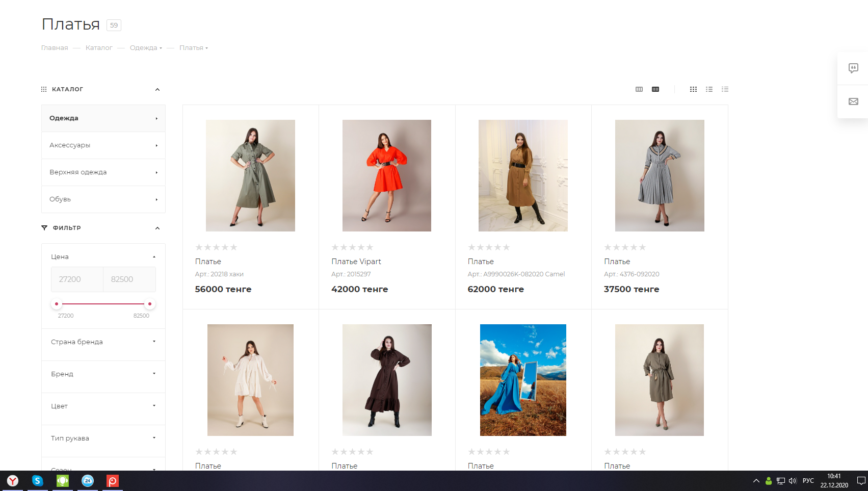The height and width of the screenshot is (491, 868).
Task: Open the blue dress outdoor photo
Action: click(523, 380)
